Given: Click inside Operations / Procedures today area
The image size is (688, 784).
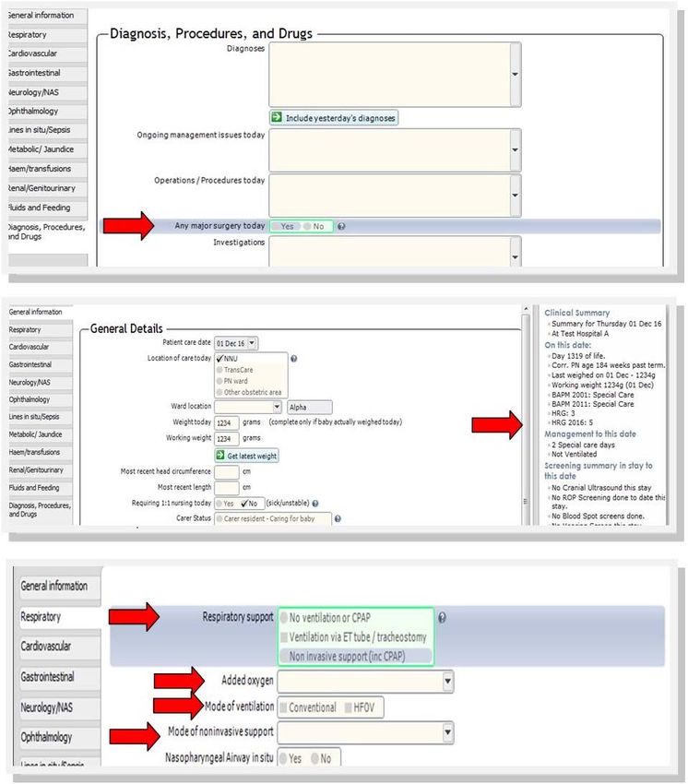Looking at the screenshot, I should pyautogui.click(x=389, y=195).
